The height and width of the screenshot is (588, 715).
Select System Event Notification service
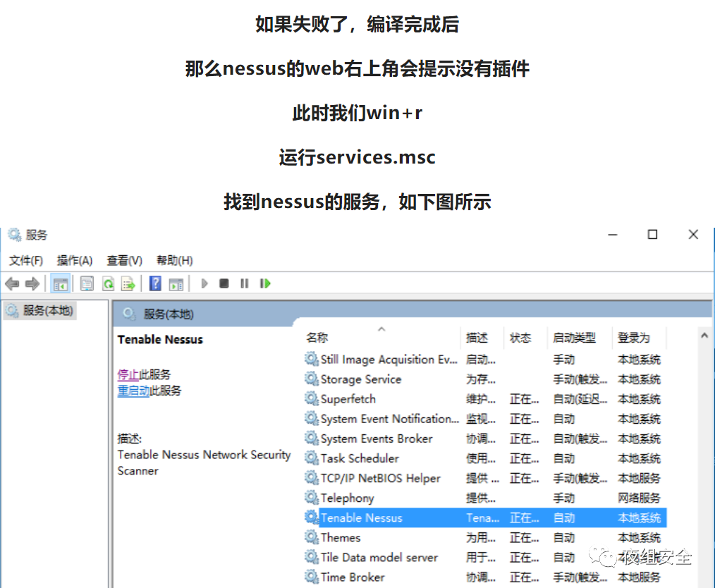(x=484, y=419)
